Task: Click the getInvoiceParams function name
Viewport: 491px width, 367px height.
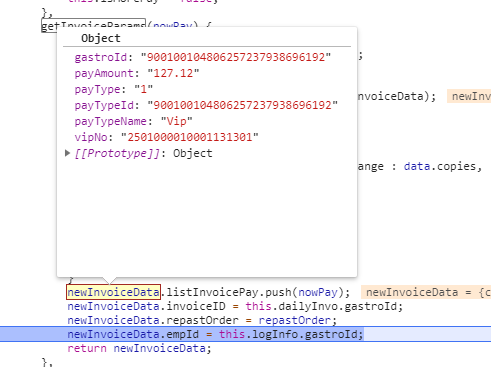Action: 93,26
